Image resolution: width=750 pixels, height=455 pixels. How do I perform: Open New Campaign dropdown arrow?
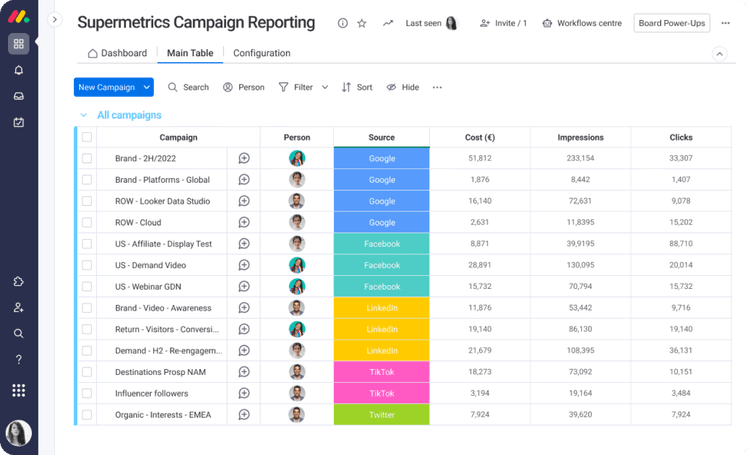(147, 87)
